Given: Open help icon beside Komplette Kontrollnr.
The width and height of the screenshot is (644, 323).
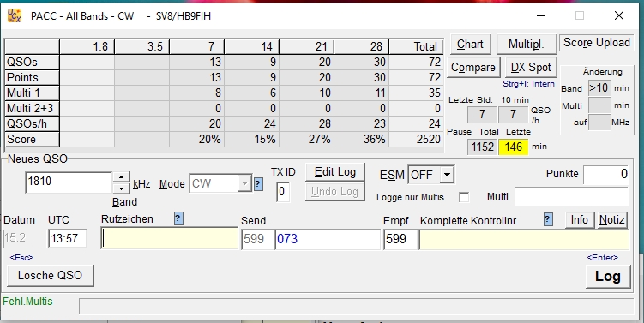Looking at the screenshot, I should pyautogui.click(x=548, y=219).
